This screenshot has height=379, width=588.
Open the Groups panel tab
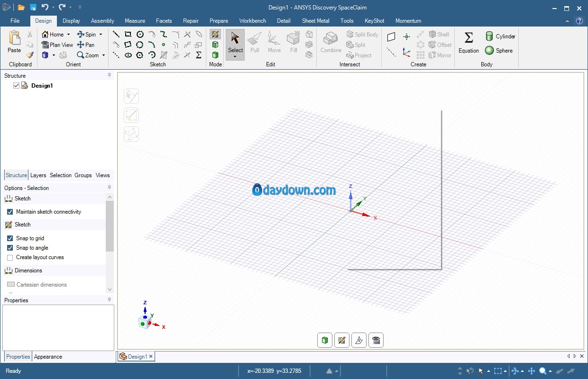point(83,175)
